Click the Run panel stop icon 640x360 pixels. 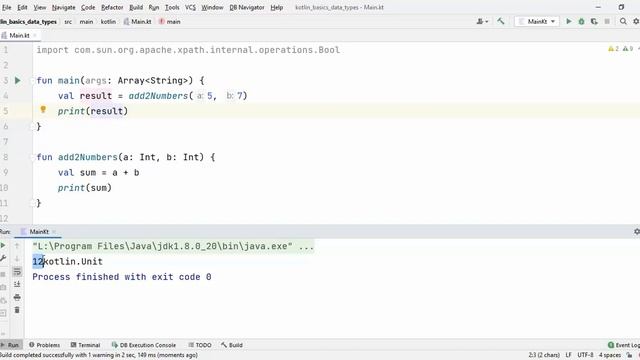(x=3, y=273)
